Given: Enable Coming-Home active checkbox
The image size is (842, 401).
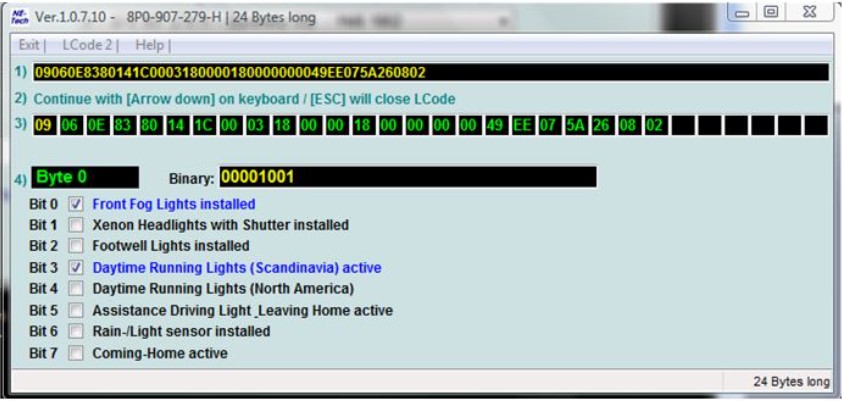Looking at the screenshot, I should tap(76, 353).
